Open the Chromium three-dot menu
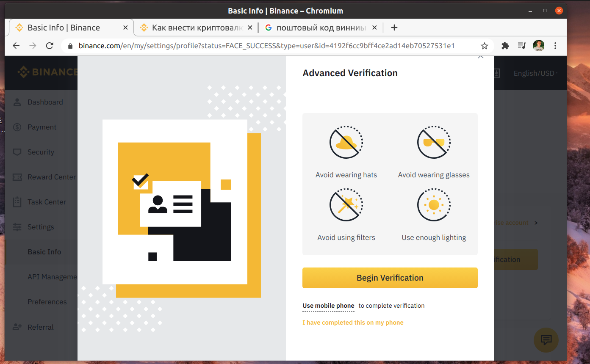This screenshot has width=590, height=364. (555, 46)
